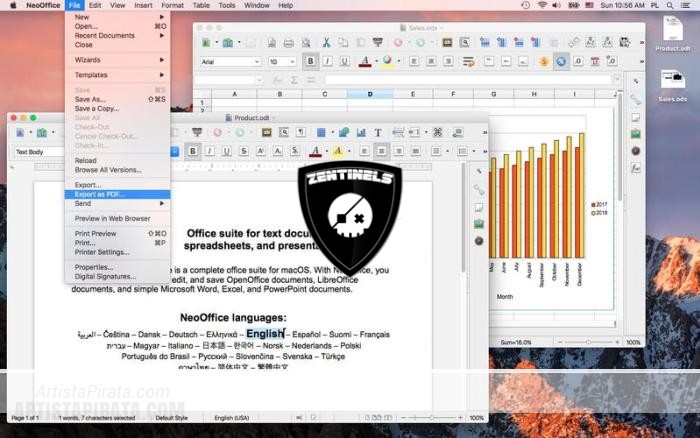The height and width of the screenshot is (438, 700).
Task: Click Redo icon in Product.odt toolbar
Action: pyautogui.click(x=240, y=133)
